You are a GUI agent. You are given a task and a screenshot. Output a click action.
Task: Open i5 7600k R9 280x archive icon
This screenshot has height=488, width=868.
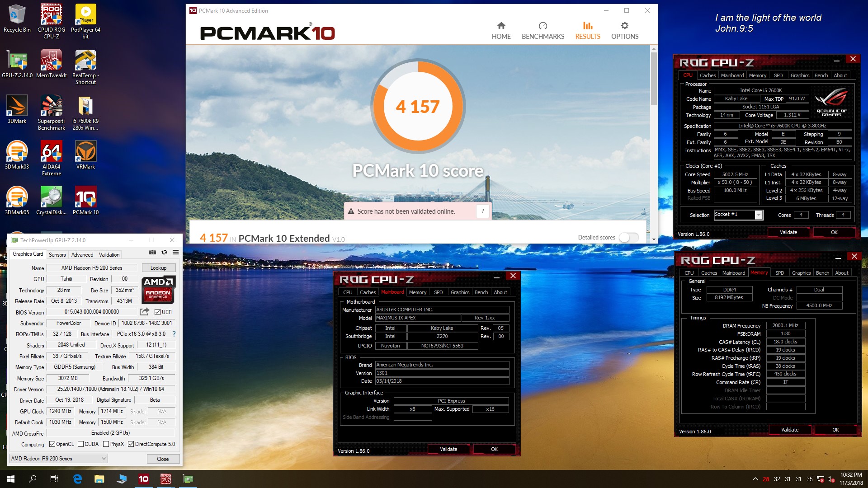coord(85,113)
